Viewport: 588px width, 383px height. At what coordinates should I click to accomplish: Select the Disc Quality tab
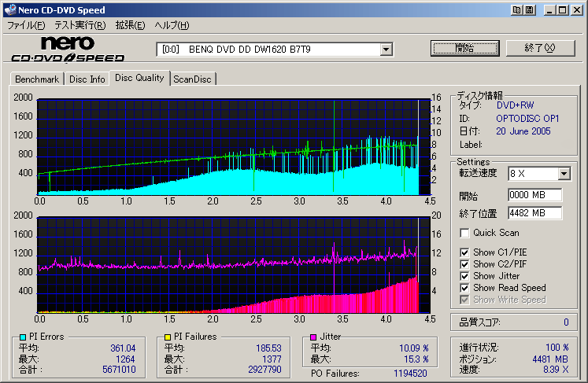click(139, 78)
